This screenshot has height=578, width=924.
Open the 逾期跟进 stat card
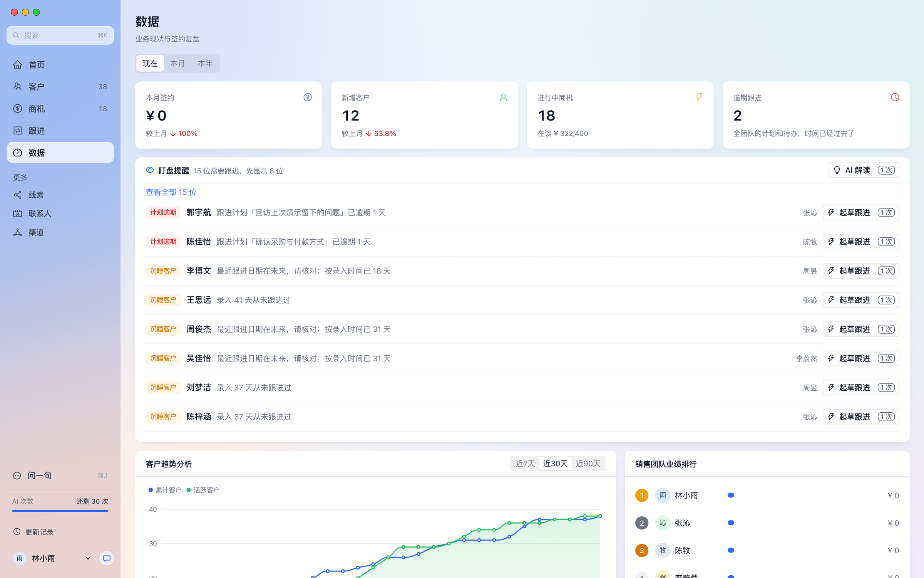(816, 115)
